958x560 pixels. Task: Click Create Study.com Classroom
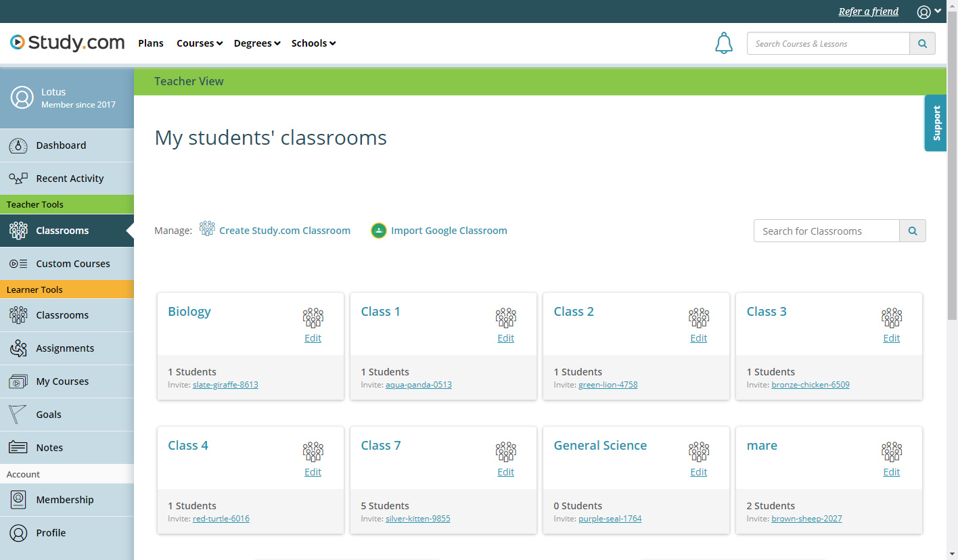275,231
